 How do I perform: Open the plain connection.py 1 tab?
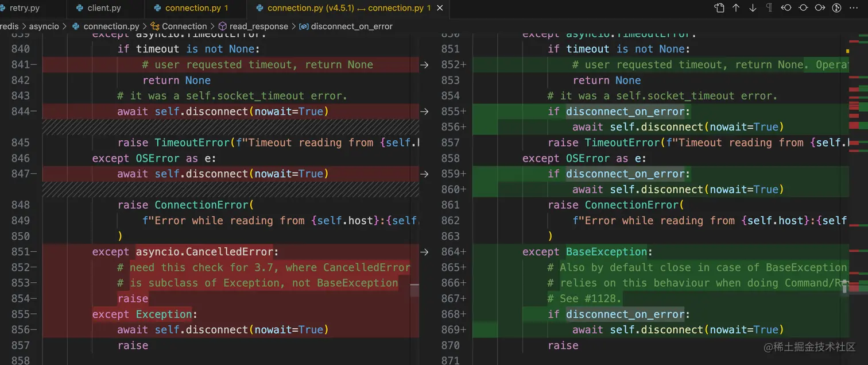pos(196,8)
